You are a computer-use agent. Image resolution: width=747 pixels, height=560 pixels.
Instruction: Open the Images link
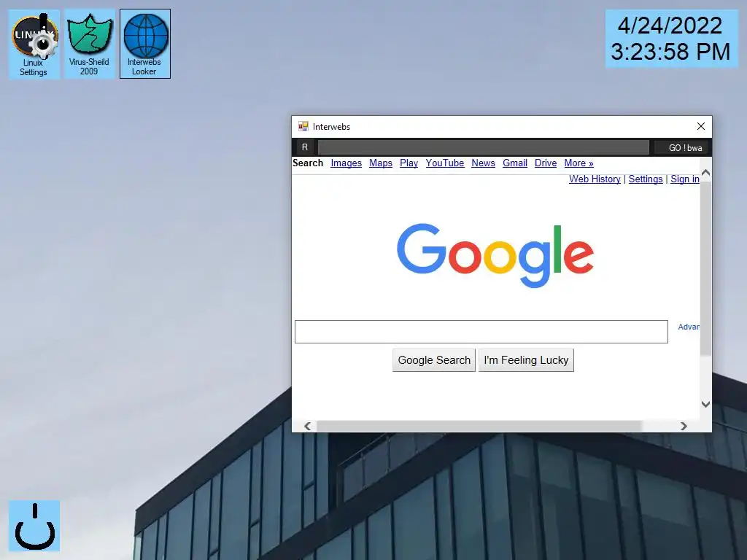click(346, 163)
